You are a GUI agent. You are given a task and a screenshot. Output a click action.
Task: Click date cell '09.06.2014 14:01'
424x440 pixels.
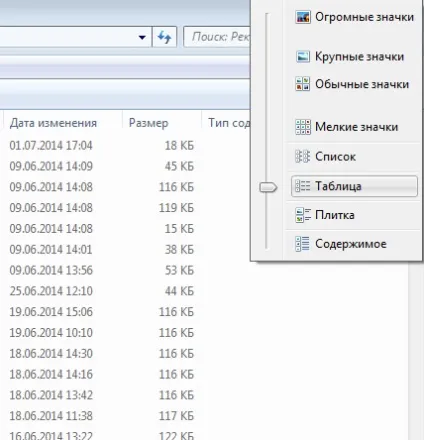(x=51, y=249)
